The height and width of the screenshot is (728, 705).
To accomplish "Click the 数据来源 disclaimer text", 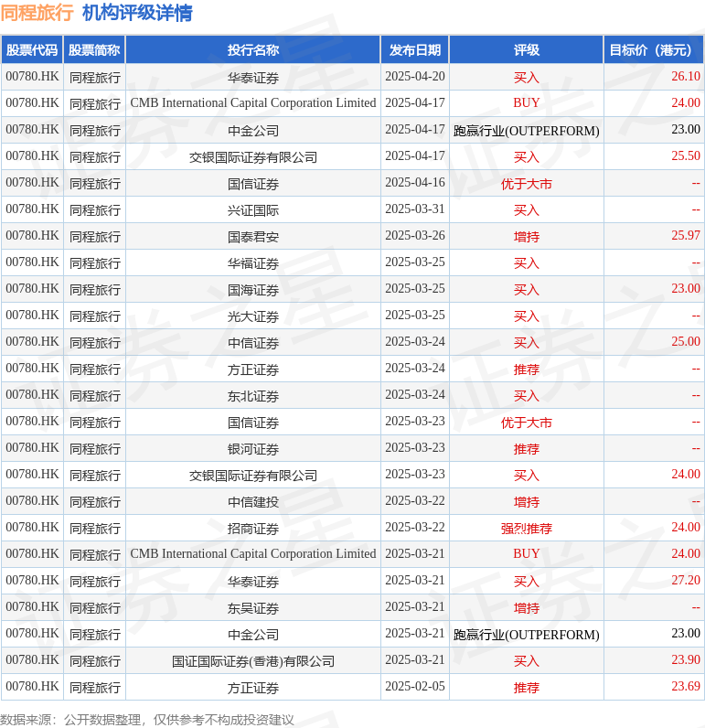I will coord(146,719).
